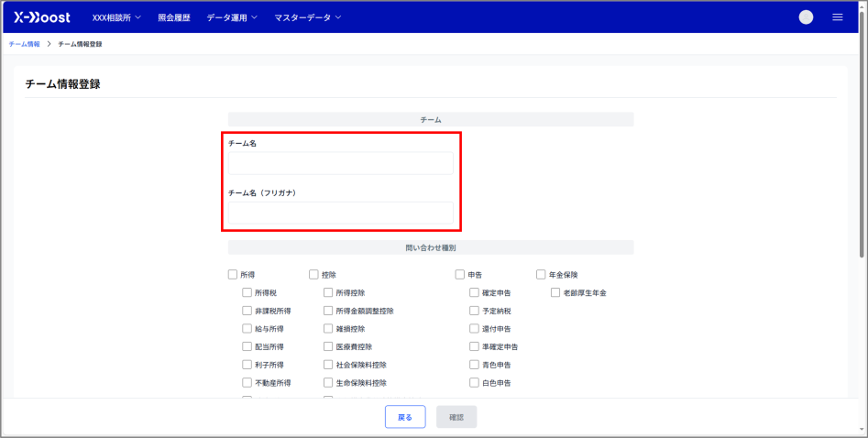This screenshot has width=868, height=438.
Task: Enable the 予定納税 checkbox
Action: [474, 311]
